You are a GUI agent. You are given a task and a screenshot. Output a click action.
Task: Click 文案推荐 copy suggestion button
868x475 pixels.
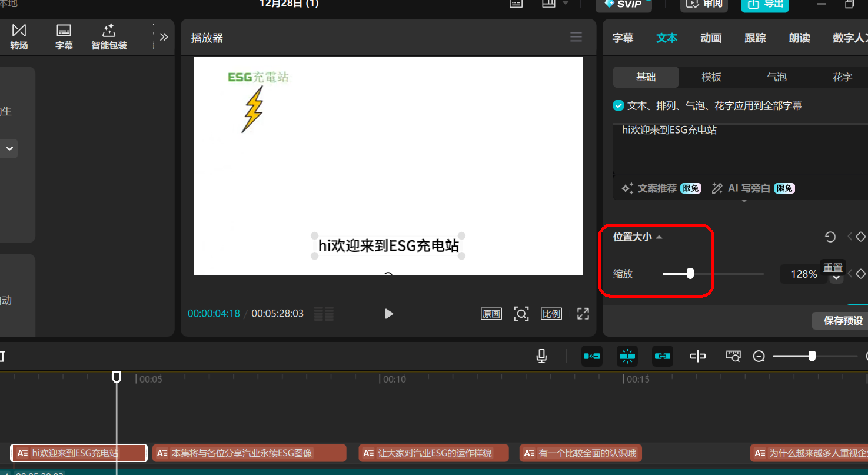point(661,188)
